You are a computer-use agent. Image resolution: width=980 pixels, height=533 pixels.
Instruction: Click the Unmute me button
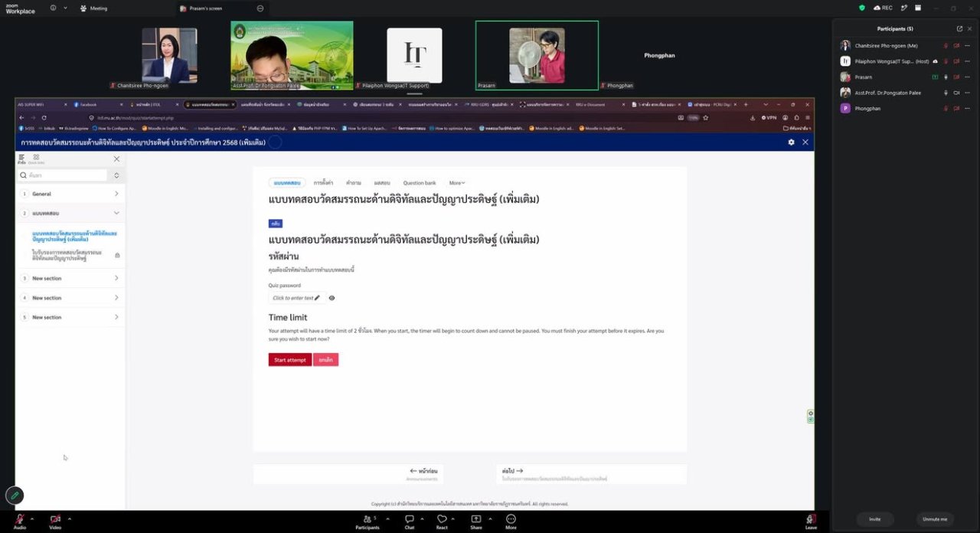tap(934, 519)
